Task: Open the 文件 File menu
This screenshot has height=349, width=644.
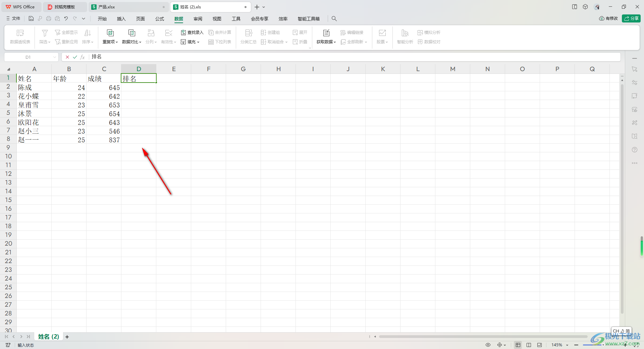Action: point(13,19)
